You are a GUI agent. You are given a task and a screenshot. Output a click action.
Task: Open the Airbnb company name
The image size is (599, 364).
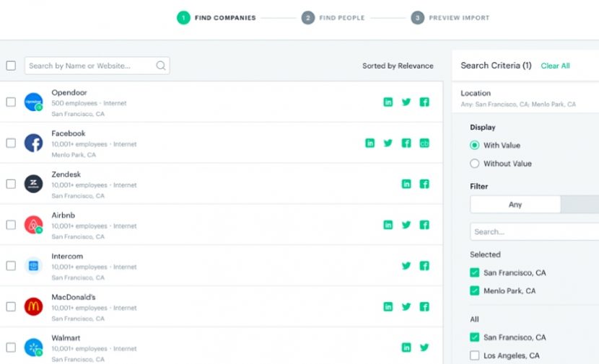pos(63,216)
